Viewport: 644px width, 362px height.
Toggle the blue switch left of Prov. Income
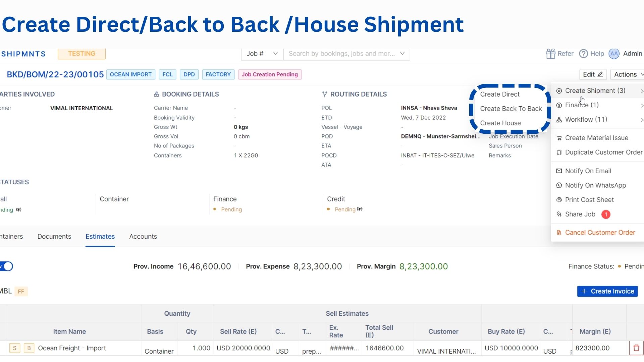(x=6, y=266)
